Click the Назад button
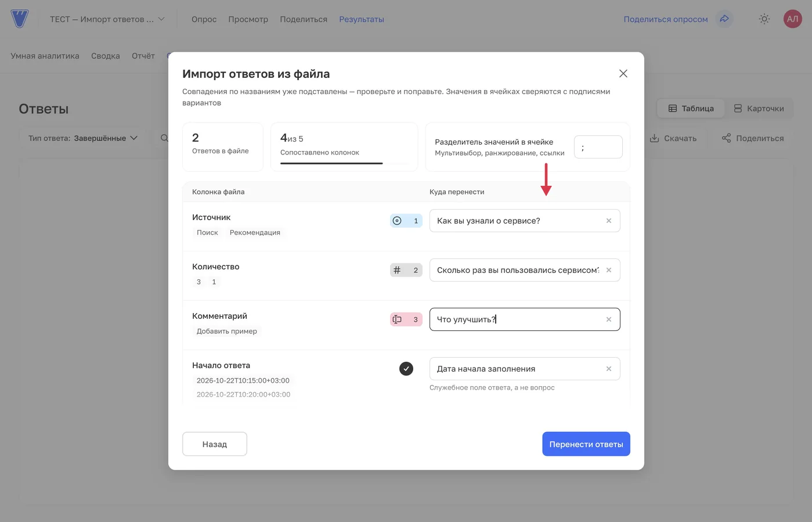 (x=215, y=444)
